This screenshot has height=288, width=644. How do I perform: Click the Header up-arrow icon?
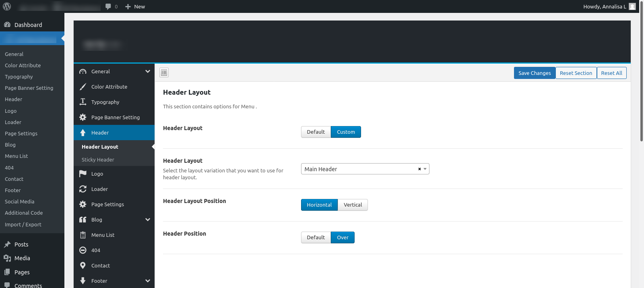pos(83,133)
